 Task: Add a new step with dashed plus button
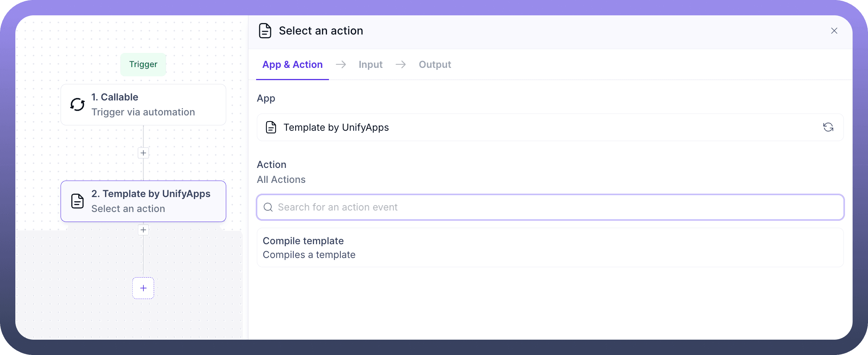pyautogui.click(x=143, y=288)
